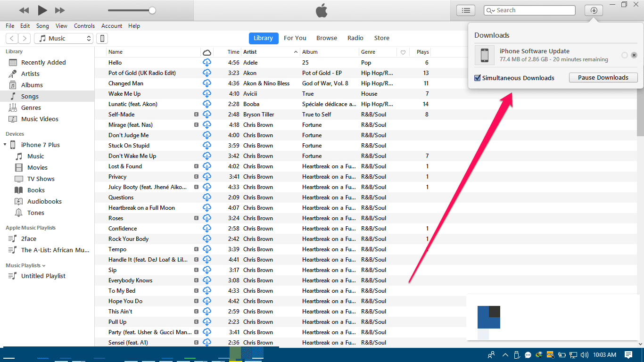Select the song Pot of Gold (UK Radio Edit)

tap(142, 73)
